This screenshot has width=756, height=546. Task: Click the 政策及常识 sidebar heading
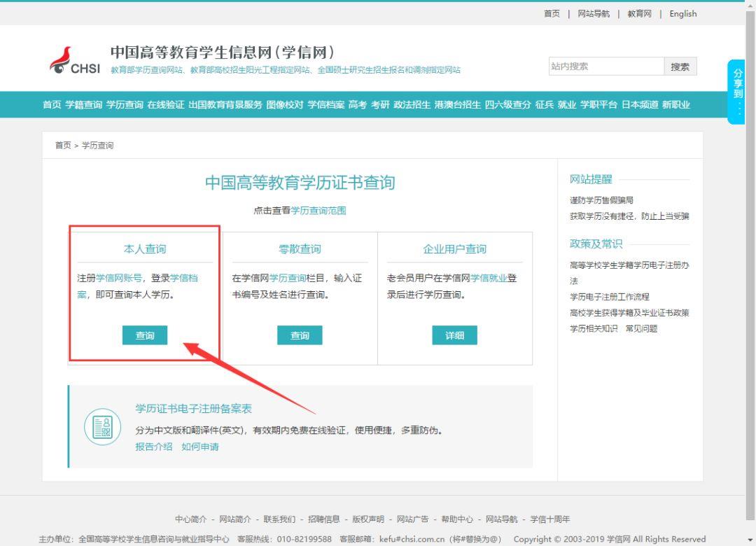pyautogui.click(x=596, y=244)
